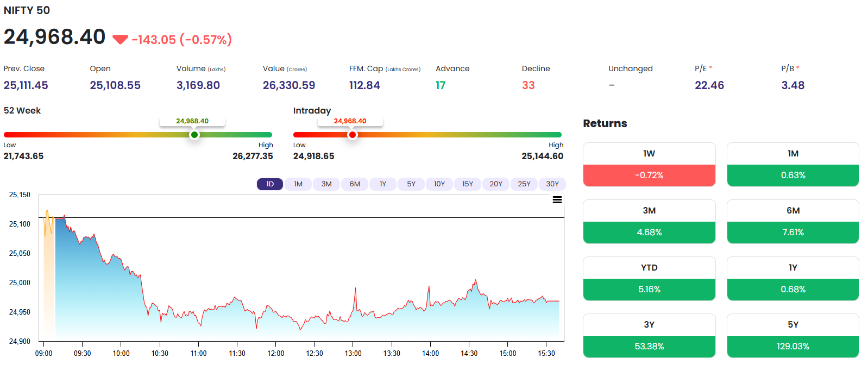Click the Intraday section label
Image resolution: width=868 pixels, height=370 pixels.
(x=312, y=110)
